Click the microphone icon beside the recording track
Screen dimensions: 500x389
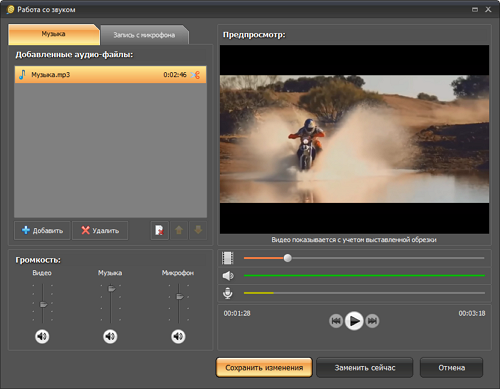click(228, 293)
